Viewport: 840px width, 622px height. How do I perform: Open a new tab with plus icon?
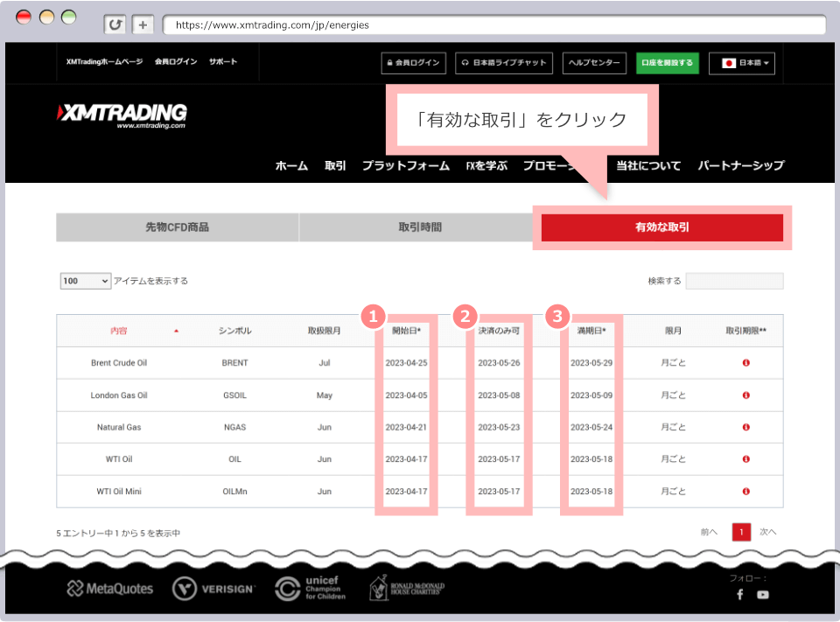[x=143, y=24]
